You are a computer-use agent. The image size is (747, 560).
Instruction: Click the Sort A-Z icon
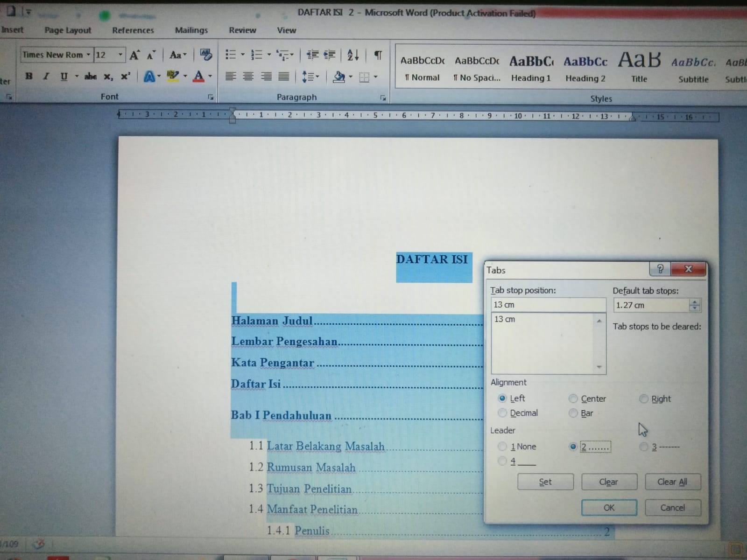click(352, 56)
